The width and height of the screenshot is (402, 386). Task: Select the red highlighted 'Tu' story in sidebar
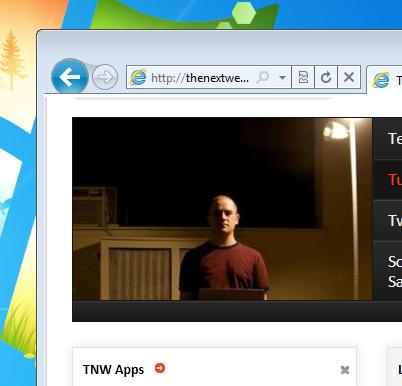387,180
